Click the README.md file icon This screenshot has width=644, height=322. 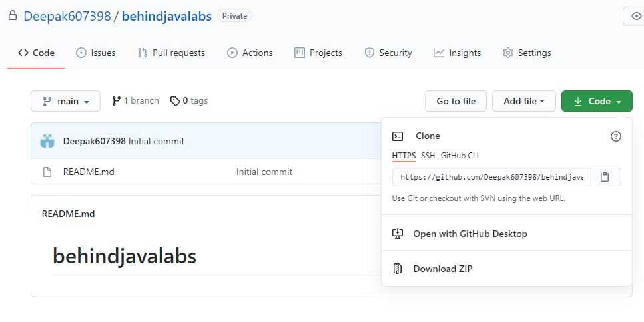[47, 172]
